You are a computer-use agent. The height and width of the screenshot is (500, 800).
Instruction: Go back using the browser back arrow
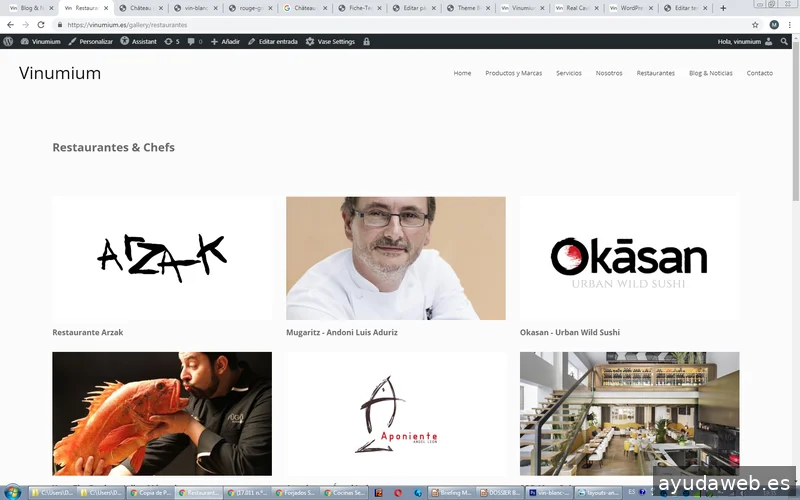click(10, 24)
